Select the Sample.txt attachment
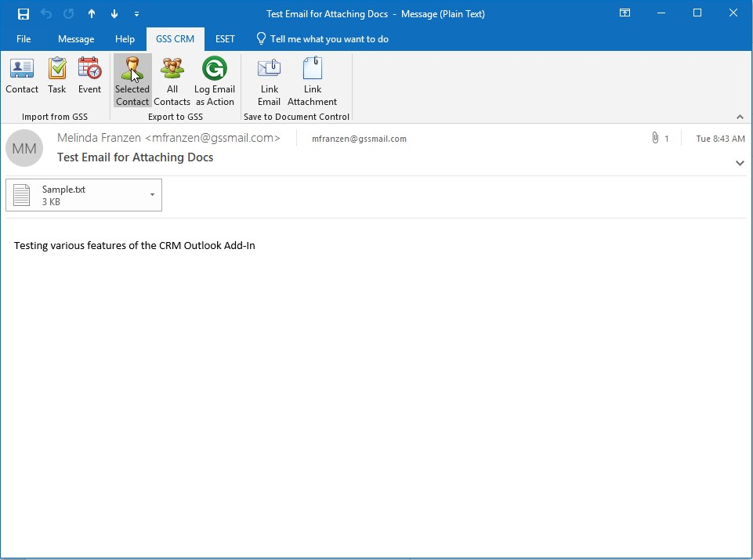 (x=84, y=195)
